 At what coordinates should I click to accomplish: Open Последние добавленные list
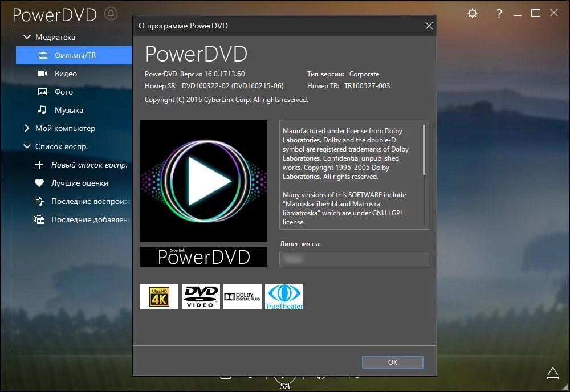click(92, 219)
